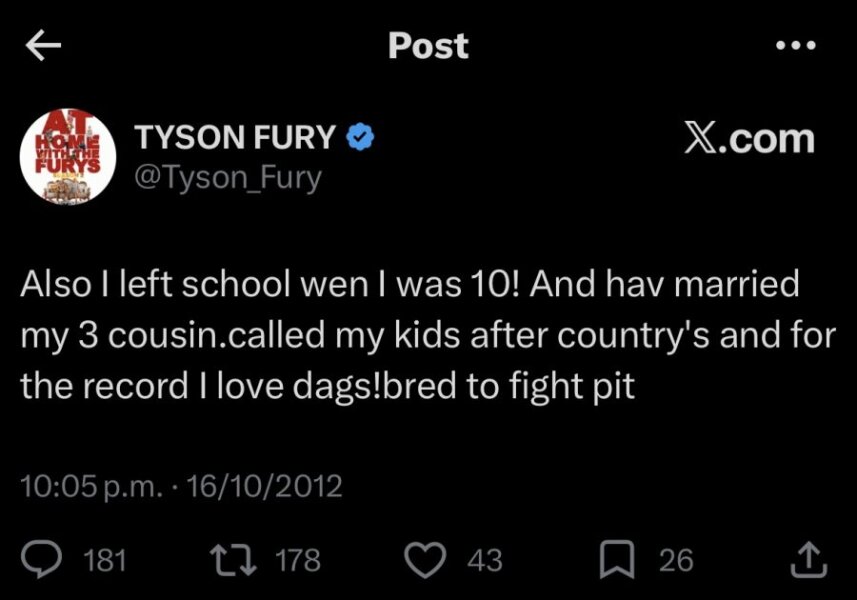857x600 pixels.
Task: Click the X.com watermark logo
Action: [749, 139]
